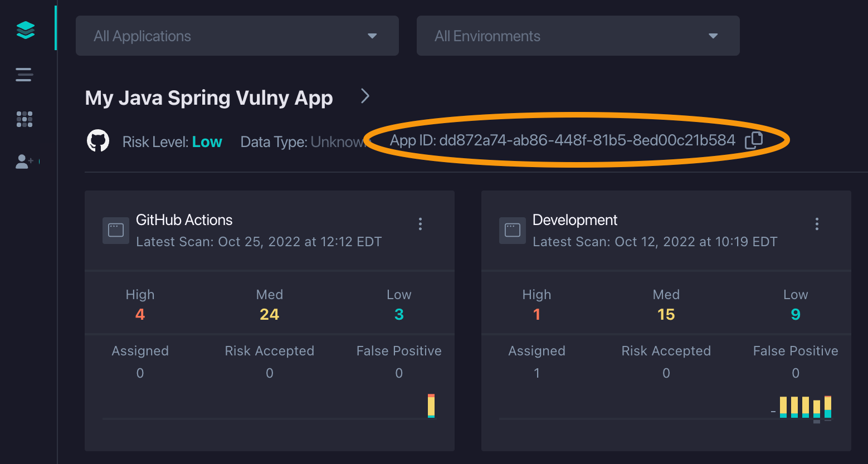Click the teal layers app logo
Viewport: 868px width, 464px height.
[x=26, y=30]
